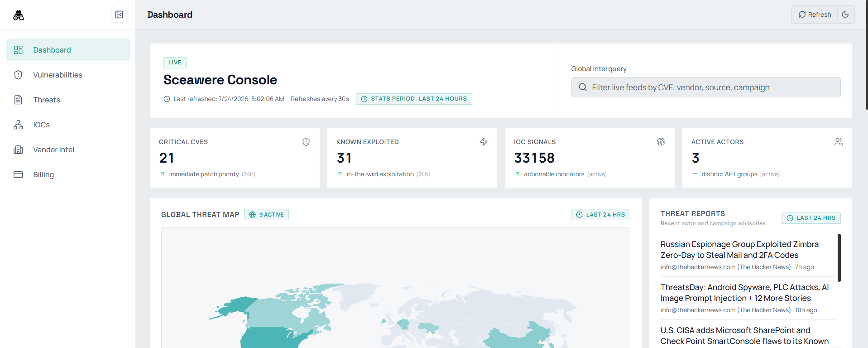Click the Threat Reports list scrollbar

coord(839,257)
